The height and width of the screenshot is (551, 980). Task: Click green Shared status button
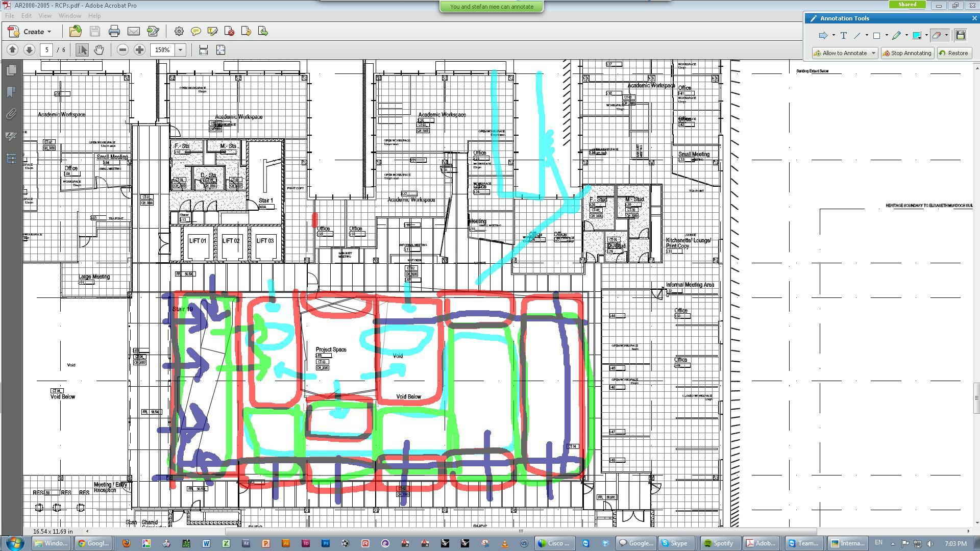(x=907, y=5)
